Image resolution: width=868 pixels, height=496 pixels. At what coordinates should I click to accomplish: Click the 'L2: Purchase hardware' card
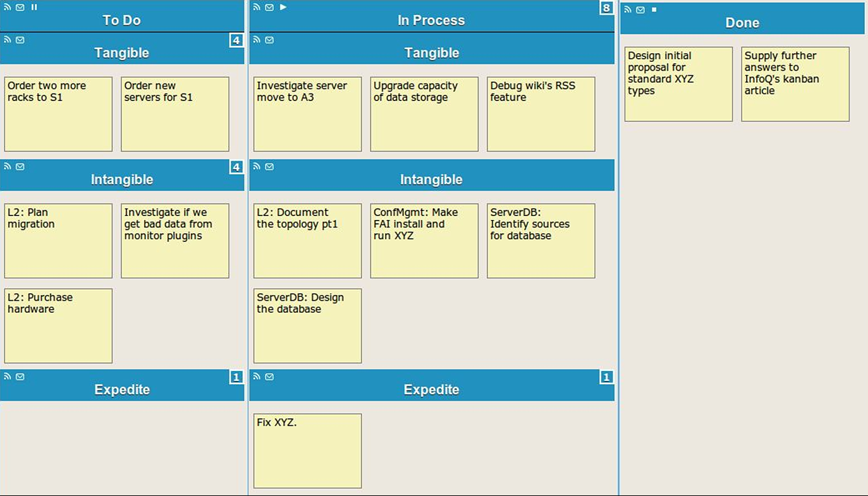[58, 326]
